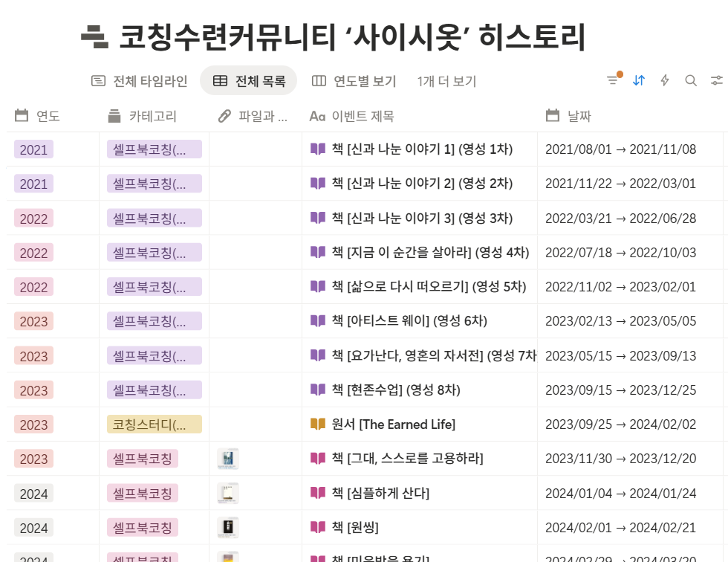
Task: Click the lightning automations icon
Action: (665, 81)
